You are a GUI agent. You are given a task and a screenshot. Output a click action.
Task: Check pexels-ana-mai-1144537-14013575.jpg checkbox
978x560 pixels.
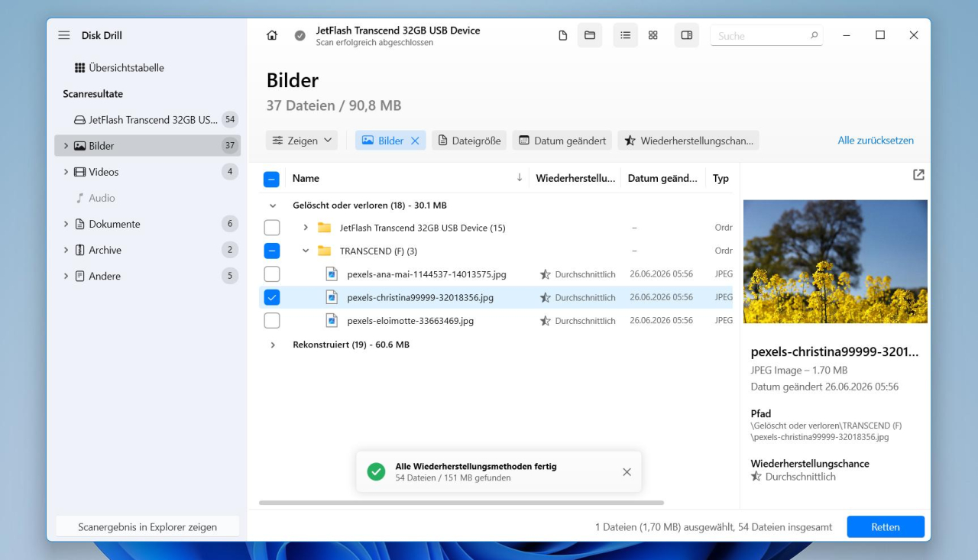(271, 274)
